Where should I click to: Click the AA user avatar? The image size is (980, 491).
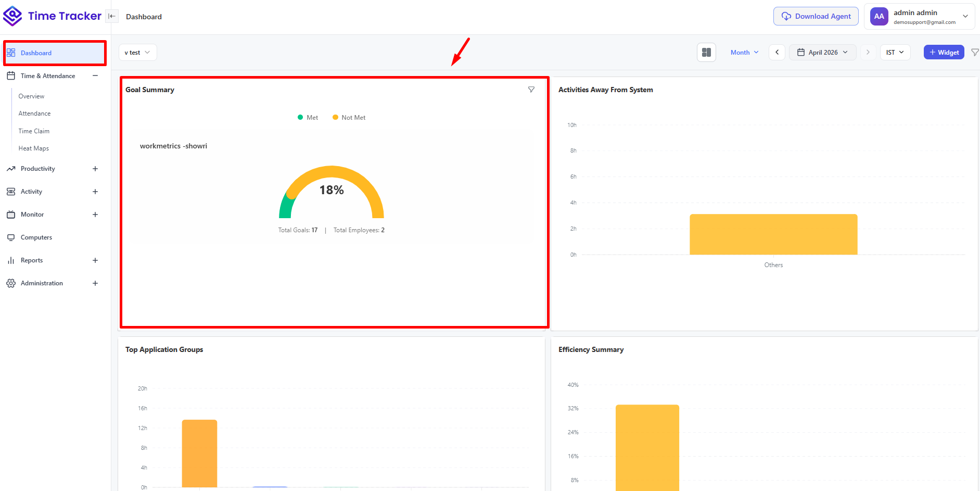click(879, 17)
